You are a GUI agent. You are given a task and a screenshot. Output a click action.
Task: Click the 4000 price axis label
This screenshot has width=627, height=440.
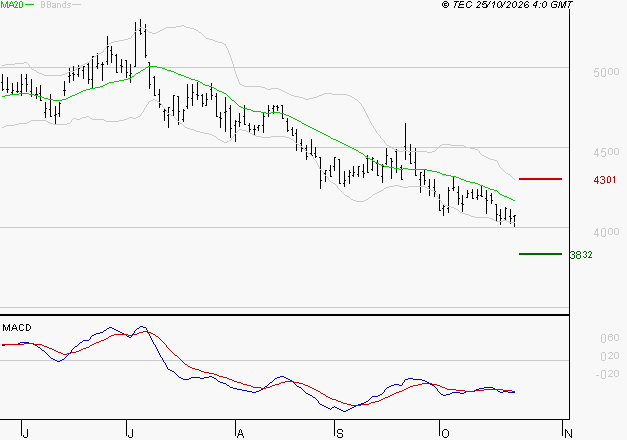coord(606,232)
